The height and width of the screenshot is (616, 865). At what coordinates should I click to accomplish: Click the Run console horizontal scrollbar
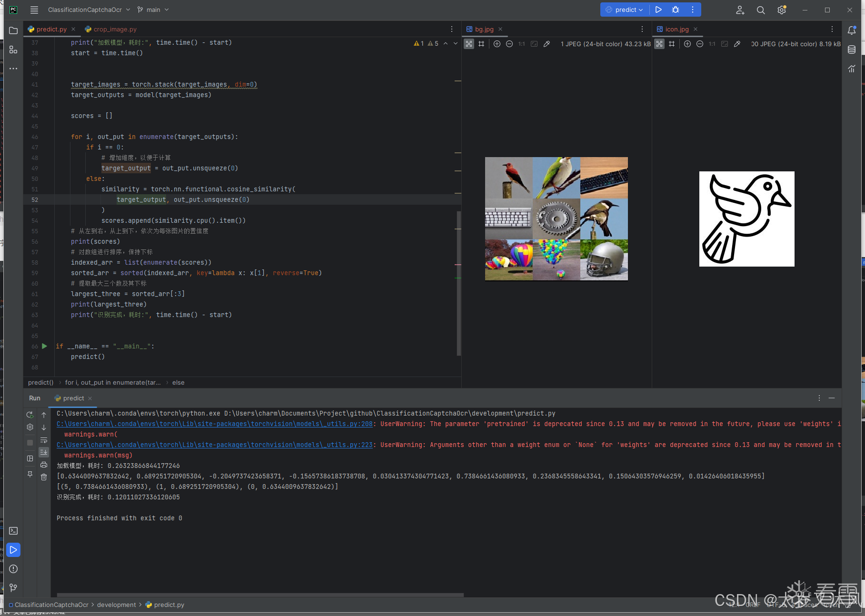(260, 595)
